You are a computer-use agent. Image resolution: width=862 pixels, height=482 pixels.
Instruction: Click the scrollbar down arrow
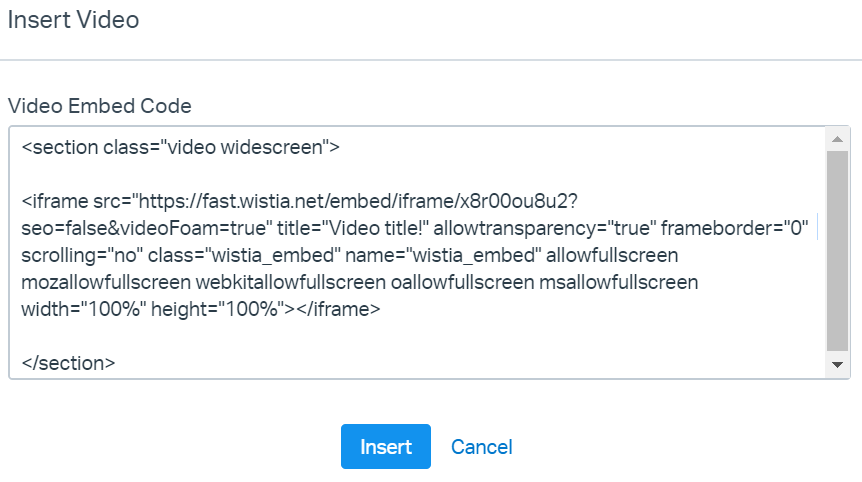tap(837, 366)
